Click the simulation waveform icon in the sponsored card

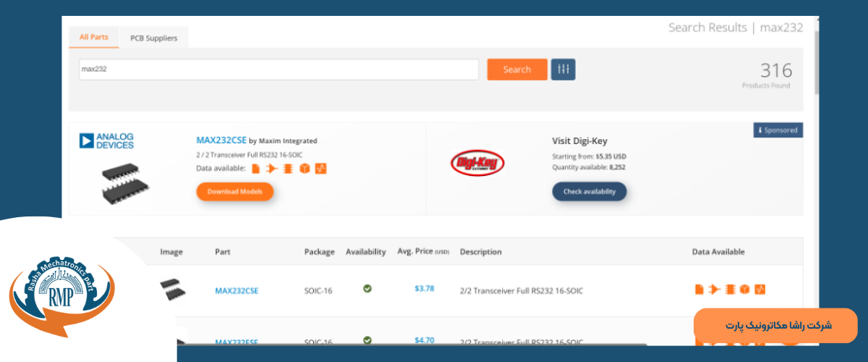point(321,169)
